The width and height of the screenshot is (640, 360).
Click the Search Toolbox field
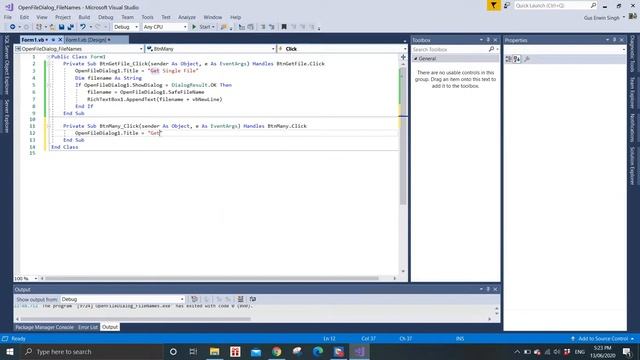[x=450, y=49]
